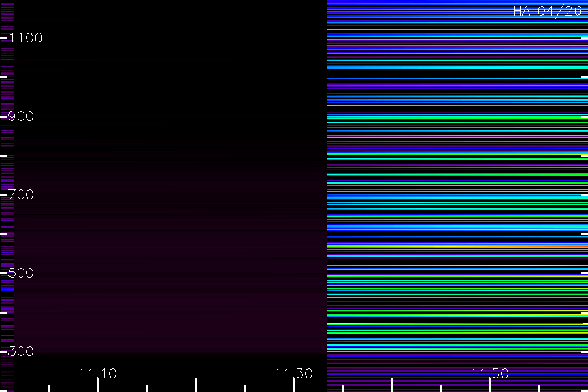
Task: Click the 1100 frequency axis label
Action: [25, 38]
